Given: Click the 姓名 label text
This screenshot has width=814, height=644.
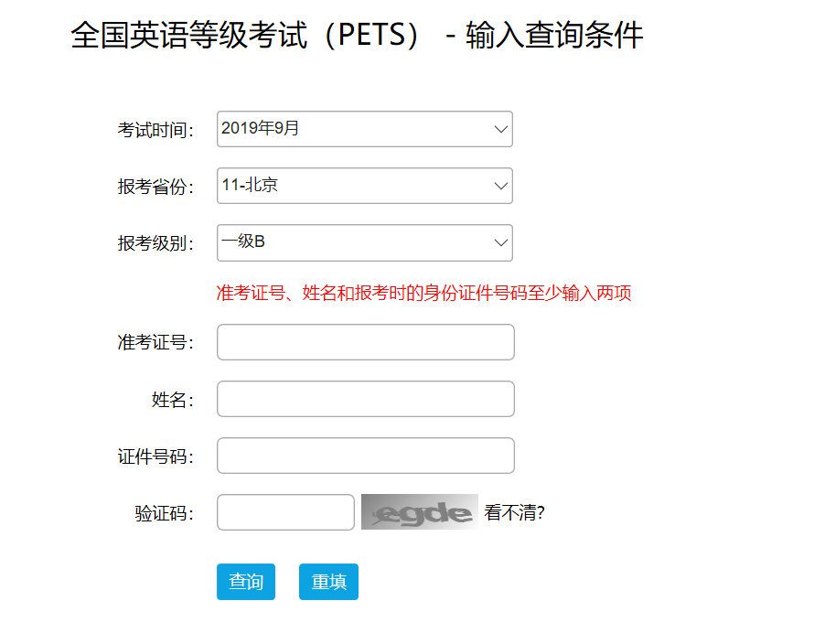Looking at the screenshot, I should (x=172, y=400).
